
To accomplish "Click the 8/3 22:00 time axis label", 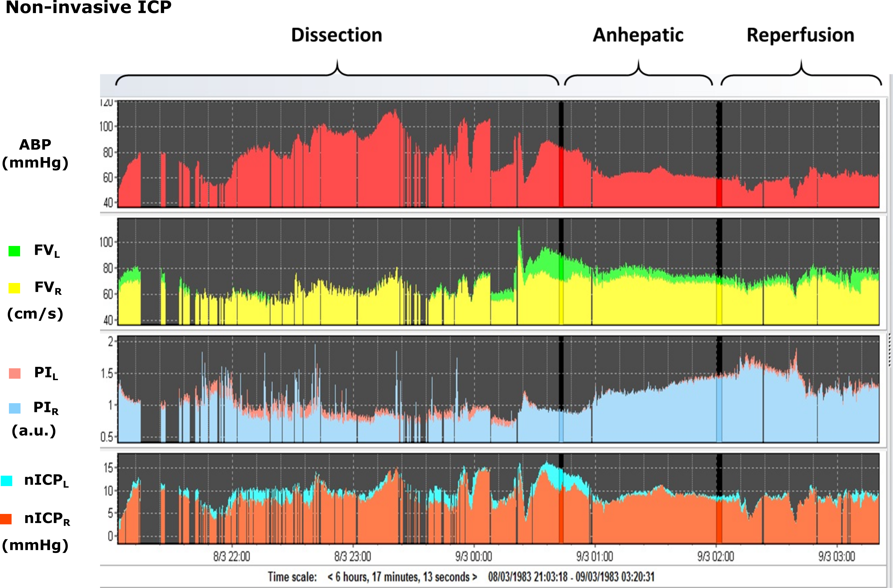I will (231, 557).
